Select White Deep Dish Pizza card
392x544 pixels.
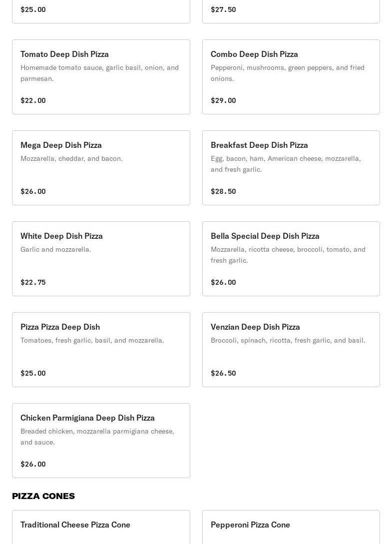(101, 259)
